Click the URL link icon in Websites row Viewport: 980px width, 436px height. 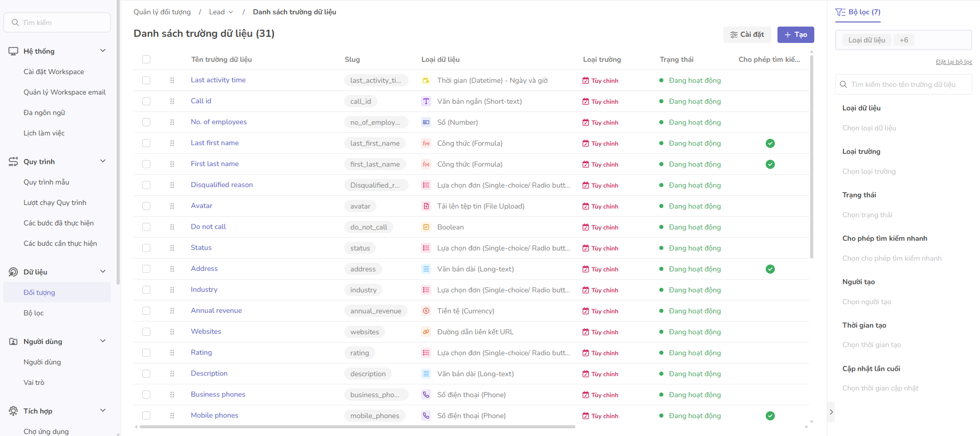coord(426,332)
